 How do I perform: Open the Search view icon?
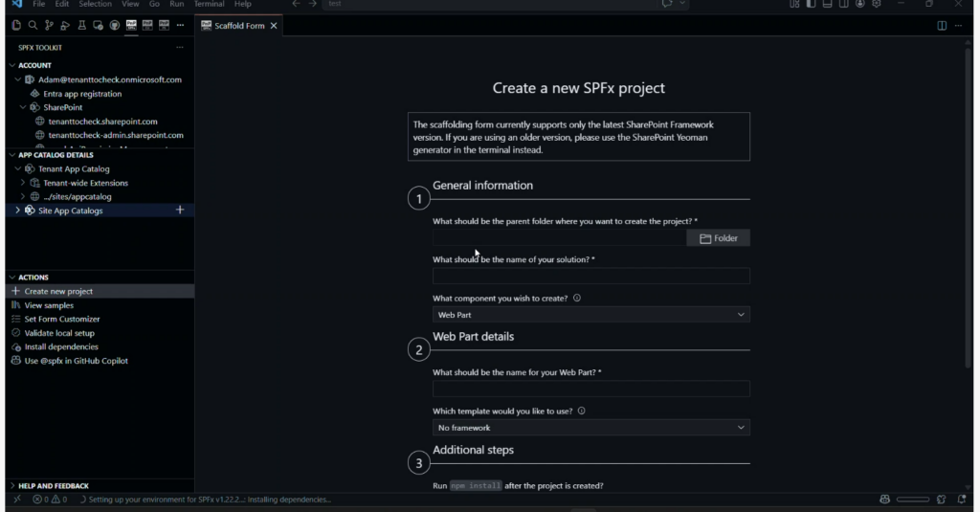tap(33, 25)
